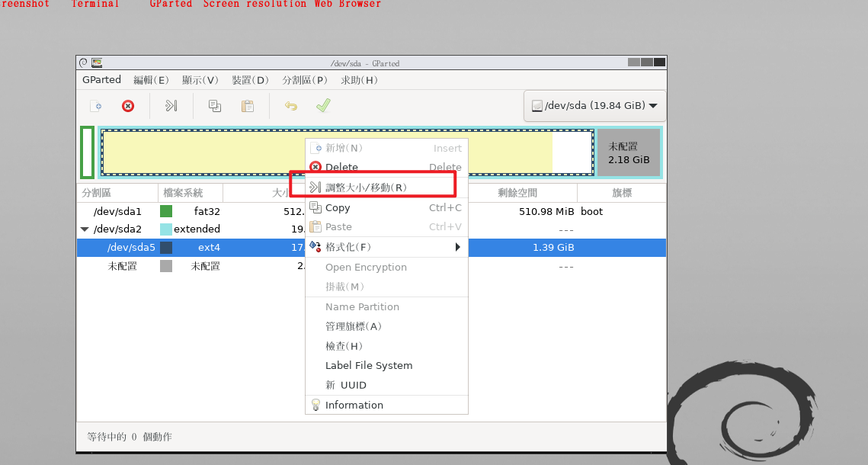Image resolution: width=868 pixels, height=465 pixels.
Task: Choose 檢查(H) in context menu
Action: point(386,346)
